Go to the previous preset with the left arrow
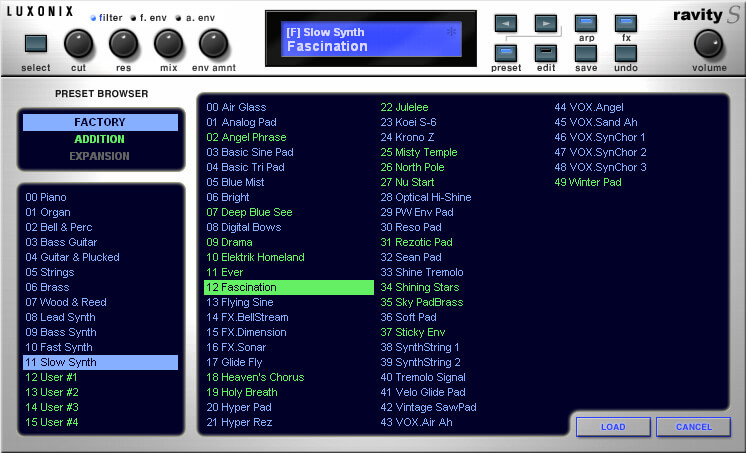Image resolution: width=746 pixels, height=453 pixels. coord(506,23)
